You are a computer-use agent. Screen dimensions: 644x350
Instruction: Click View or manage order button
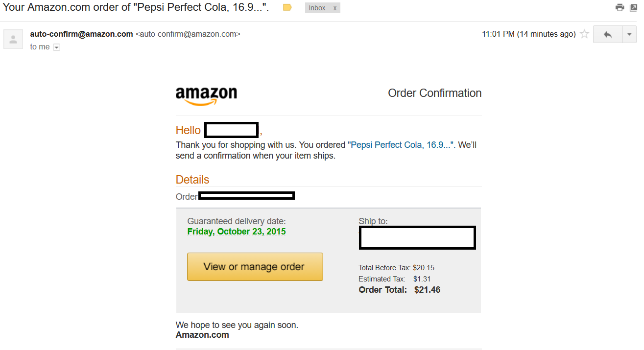[x=255, y=267]
